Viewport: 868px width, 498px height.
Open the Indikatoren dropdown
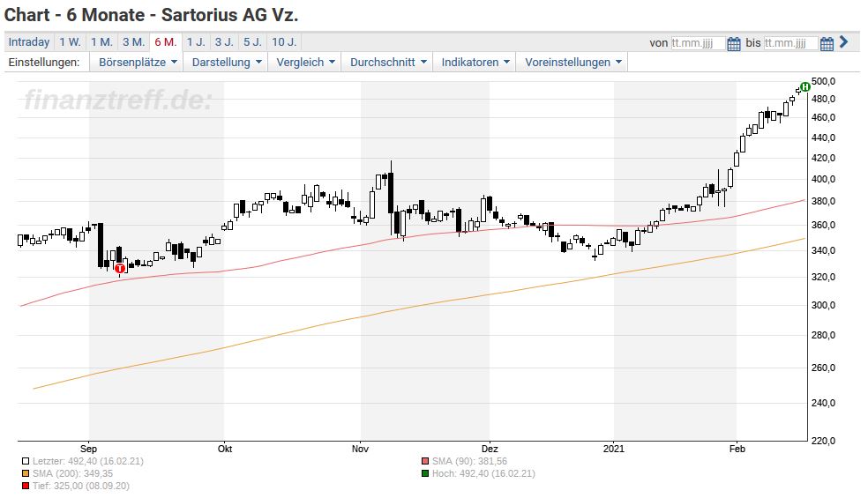coord(475,63)
